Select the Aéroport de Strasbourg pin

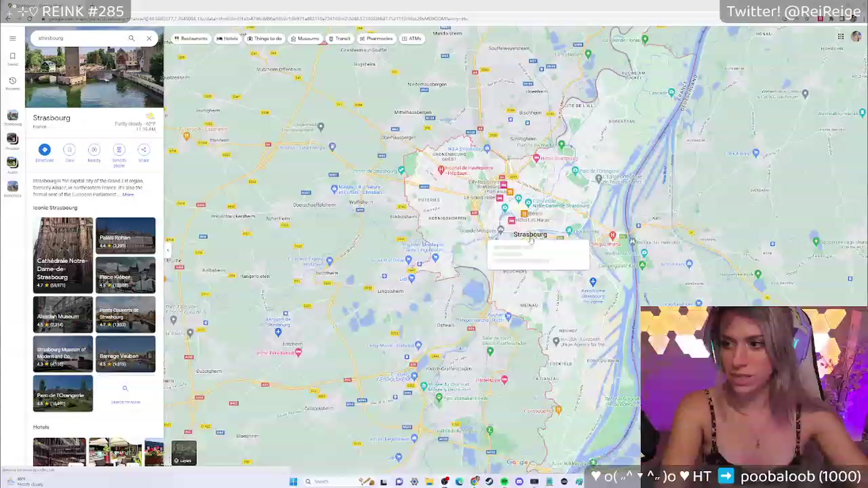point(278,333)
